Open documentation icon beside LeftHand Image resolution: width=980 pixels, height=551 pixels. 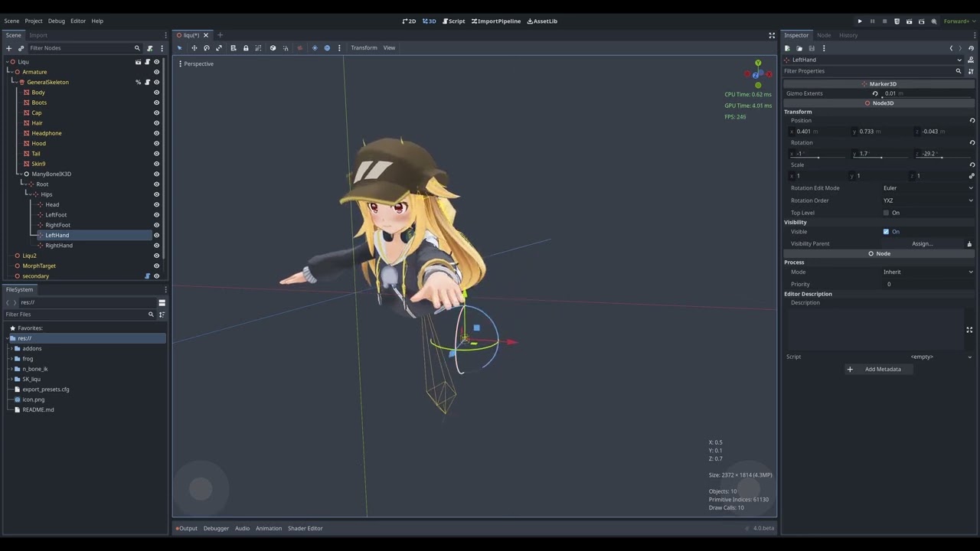971,60
